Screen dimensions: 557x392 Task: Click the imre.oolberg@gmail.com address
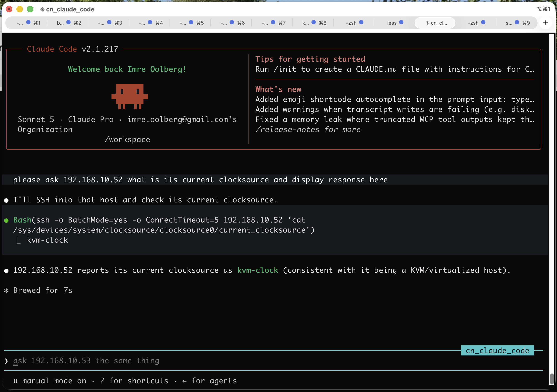click(178, 119)
